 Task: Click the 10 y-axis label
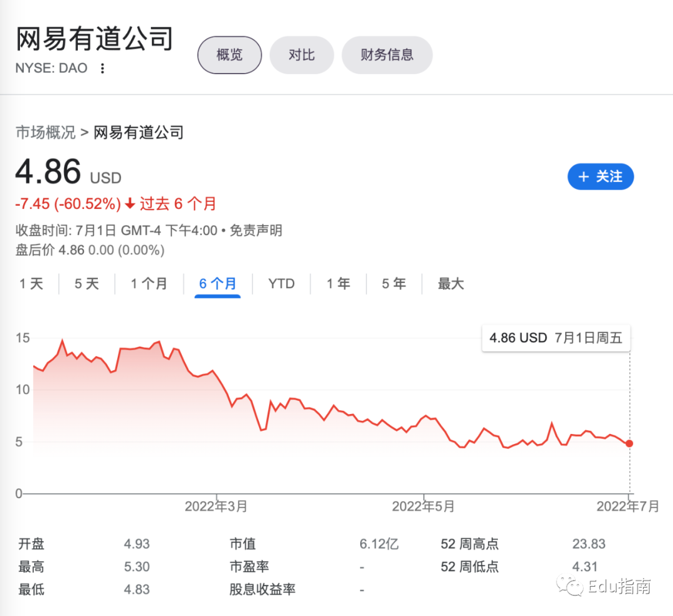coord(23,390)
